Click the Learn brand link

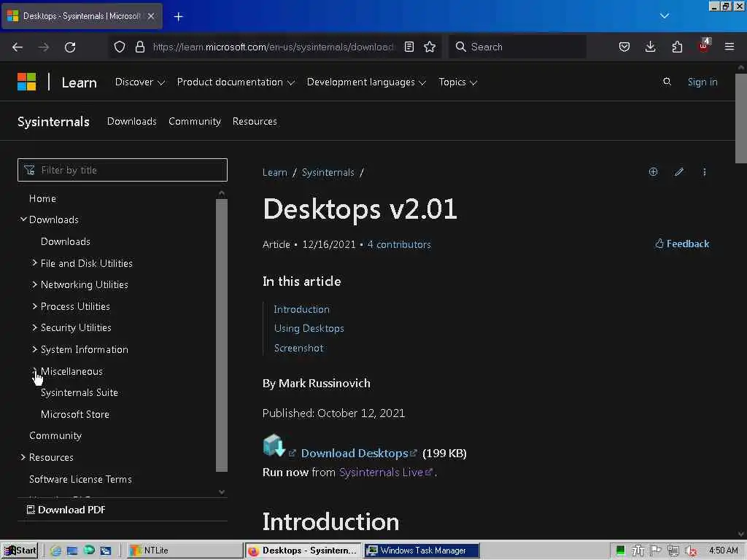(x=79, y=82)
